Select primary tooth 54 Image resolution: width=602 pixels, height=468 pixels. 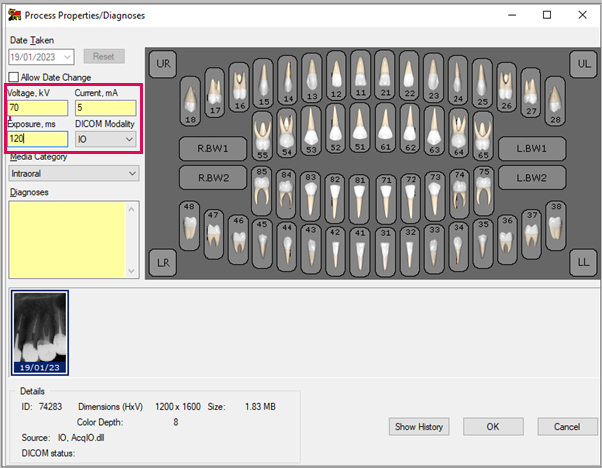287,133
